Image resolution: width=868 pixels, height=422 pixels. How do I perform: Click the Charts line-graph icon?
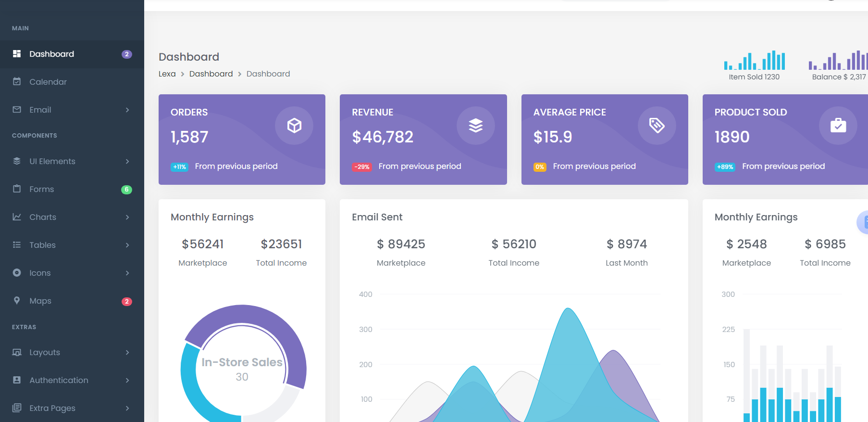click(x=17, y=217)
